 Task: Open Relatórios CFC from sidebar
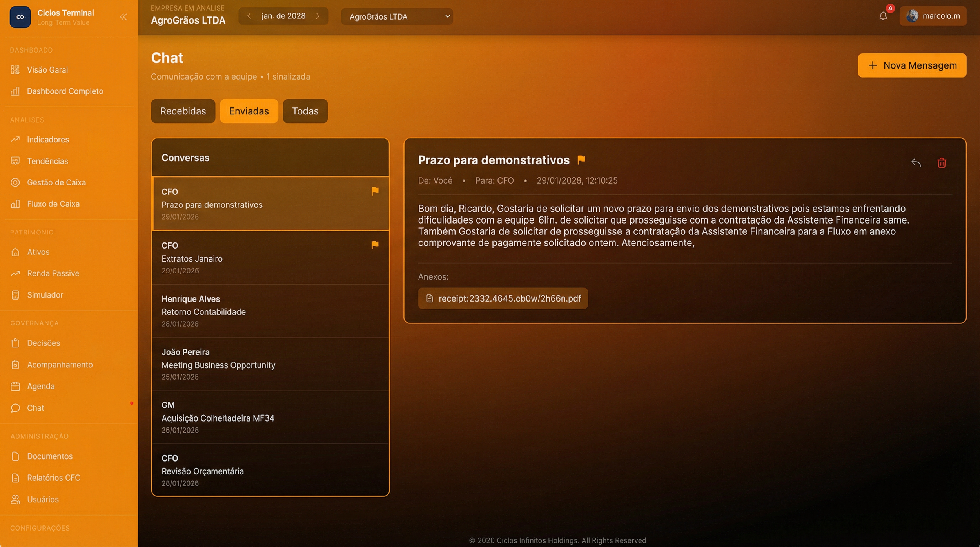point(53,478)
